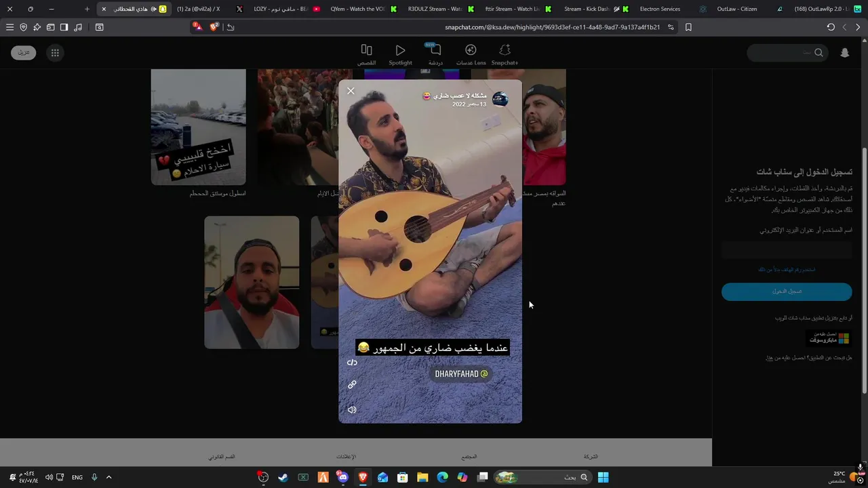Viewport: 868px width, 488px height.
Task: Open Brave browser from the taskbar
Action: [x=363, y=477]
